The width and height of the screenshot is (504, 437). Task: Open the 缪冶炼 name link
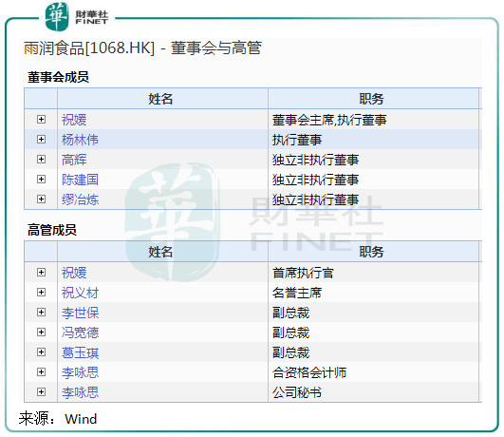[80, 199]
